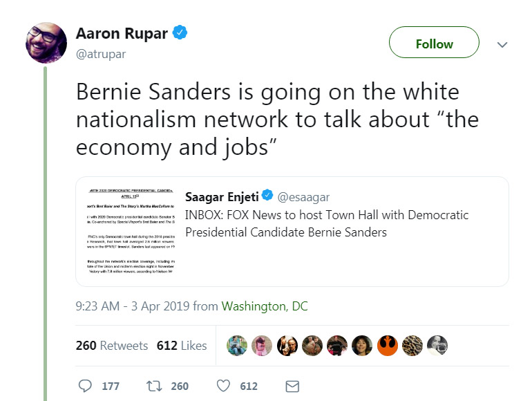This screenshot has height=401, width=532.
Task: Open Aaron Rupar's profile avatar
Action: (x=46, y=41)
